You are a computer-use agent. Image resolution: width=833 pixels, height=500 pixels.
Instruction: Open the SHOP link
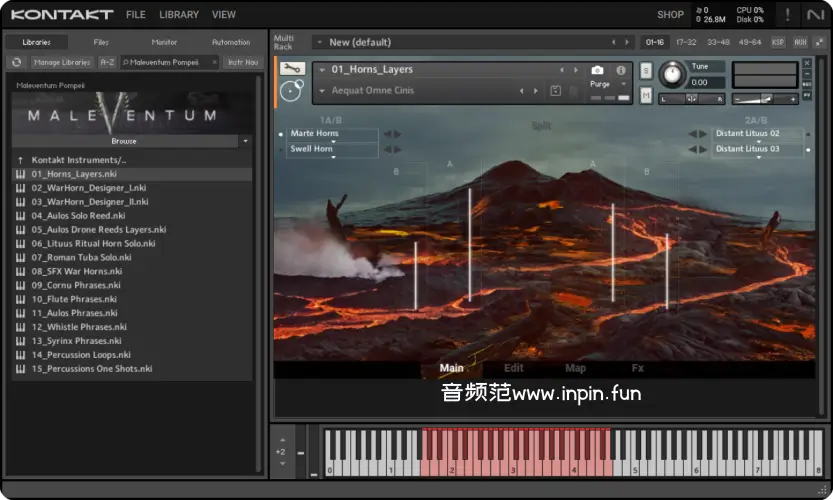pyautogui.click(x=670, y=15)
